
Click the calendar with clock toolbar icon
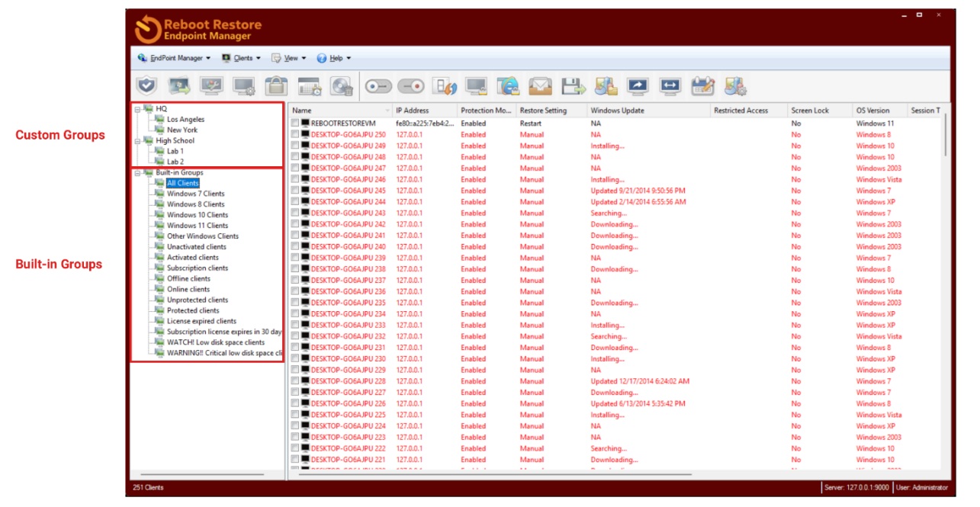(310, 86)
